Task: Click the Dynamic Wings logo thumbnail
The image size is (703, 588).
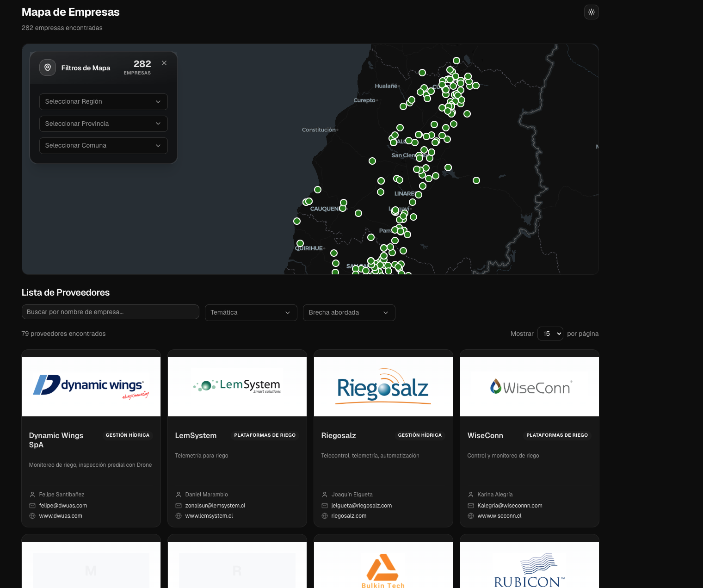Action: pyautogui.click(x=91, y=387)
